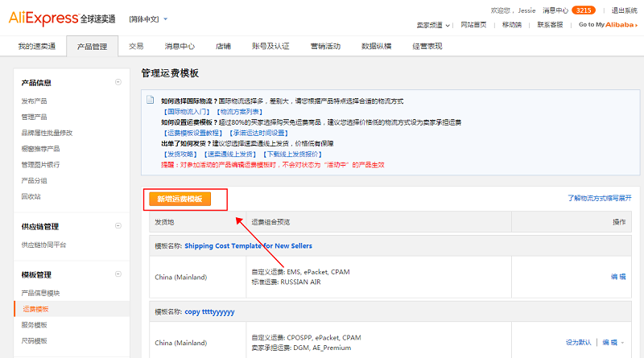The image size is (644, 358).
Task: Open 回收站 in sidebar
Action: (x=31, y=196)
